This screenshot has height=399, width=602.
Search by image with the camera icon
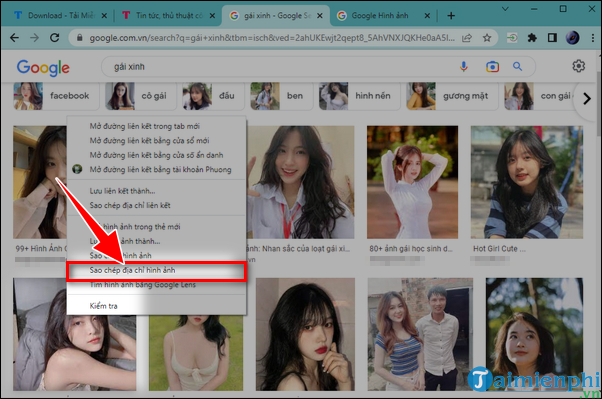492,67
